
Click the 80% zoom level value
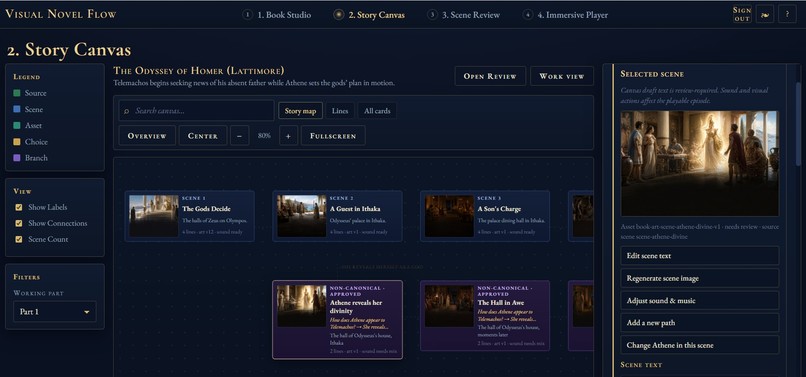click(264, 136)
